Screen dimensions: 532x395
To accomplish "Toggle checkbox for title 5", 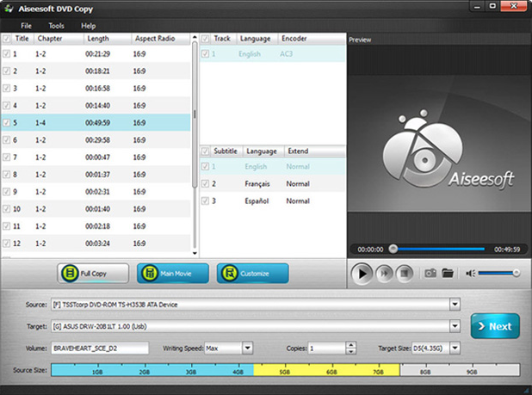I will 7,121.
